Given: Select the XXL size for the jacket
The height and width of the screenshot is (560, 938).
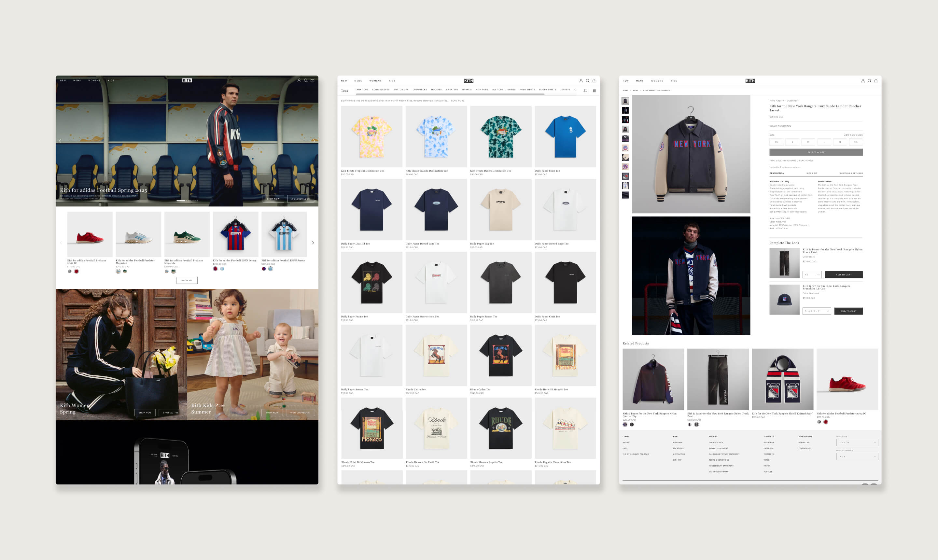Looking at the screenshot, I should (x=856, y=142).
